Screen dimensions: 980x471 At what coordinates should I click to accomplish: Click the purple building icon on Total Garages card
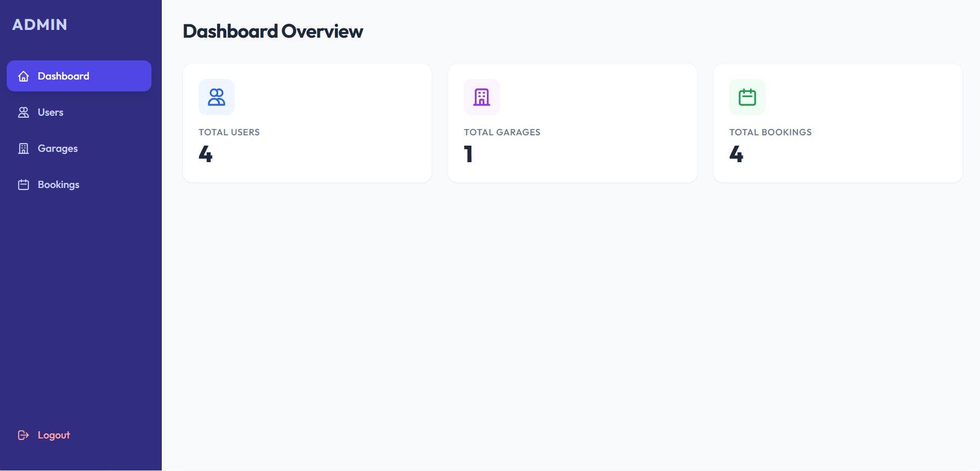482,97
